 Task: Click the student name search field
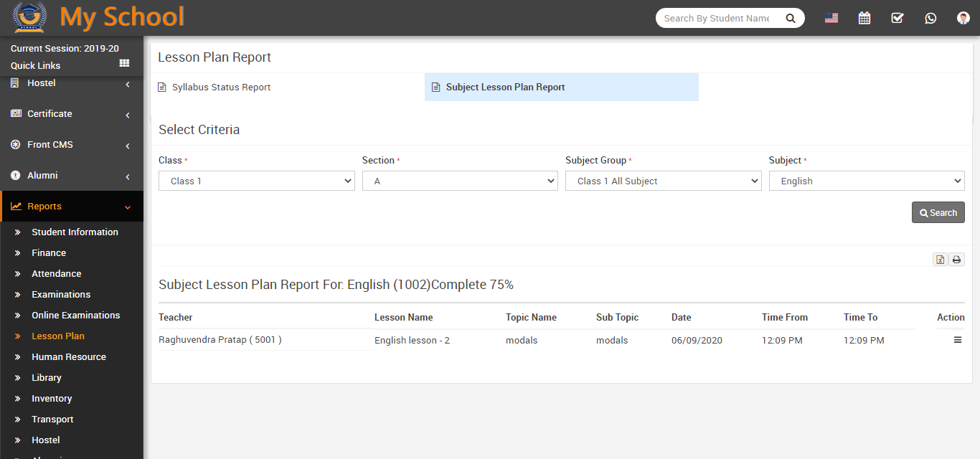(717, 17)
